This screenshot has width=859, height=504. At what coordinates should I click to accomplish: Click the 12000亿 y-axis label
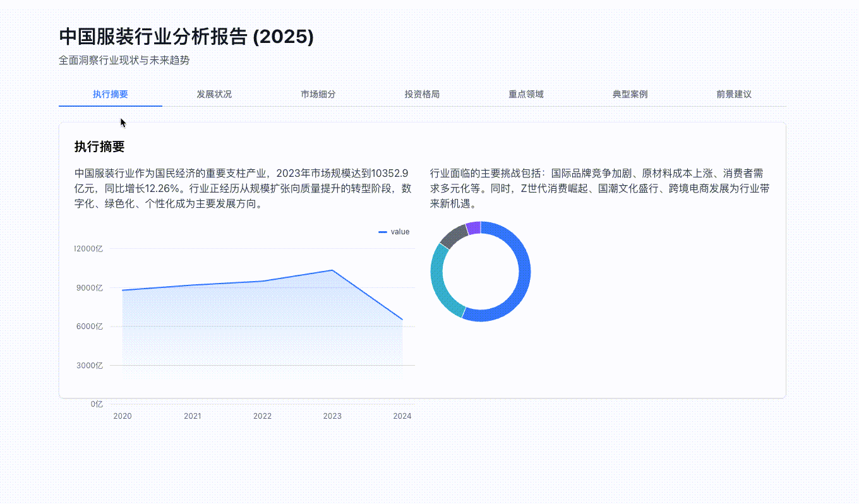tap(89, 248)
